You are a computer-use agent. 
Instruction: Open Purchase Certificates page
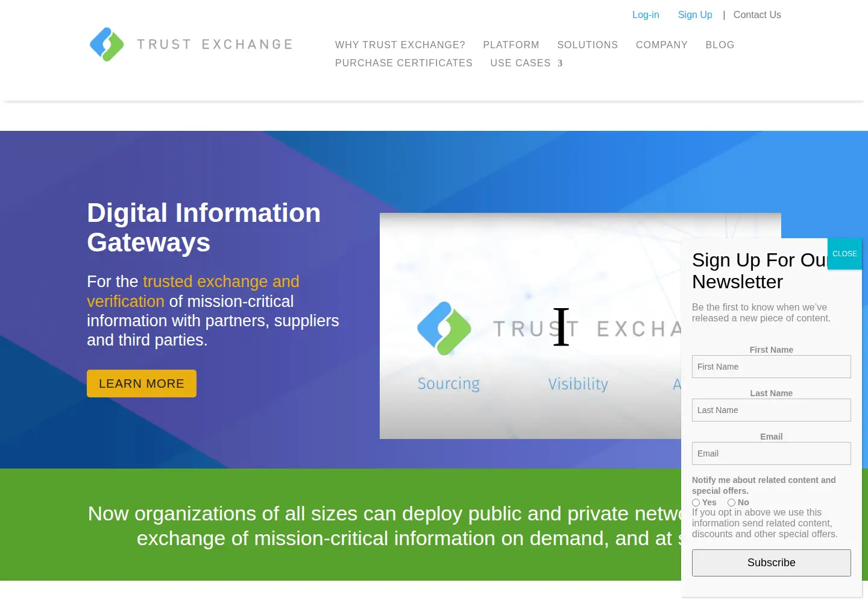click(x=404, y=63)
